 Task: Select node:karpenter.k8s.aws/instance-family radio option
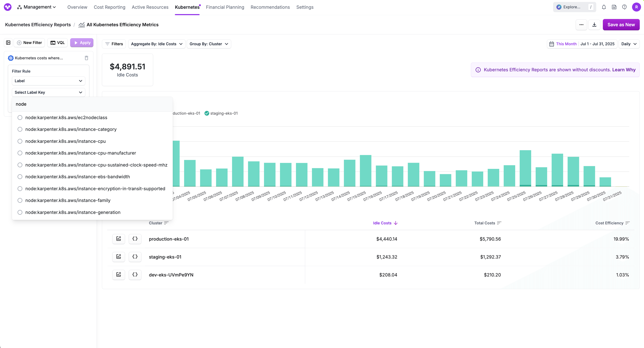tap(20, 200)
